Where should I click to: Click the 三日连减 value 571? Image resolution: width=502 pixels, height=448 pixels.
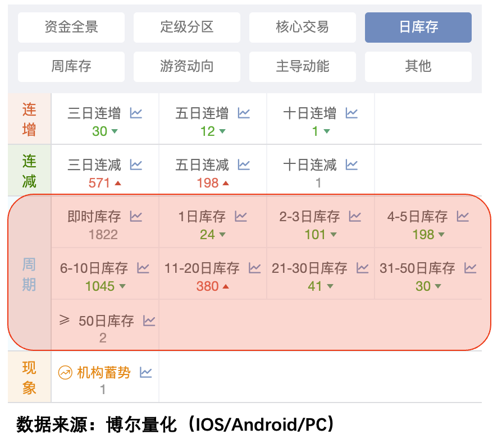coord(99,183)
